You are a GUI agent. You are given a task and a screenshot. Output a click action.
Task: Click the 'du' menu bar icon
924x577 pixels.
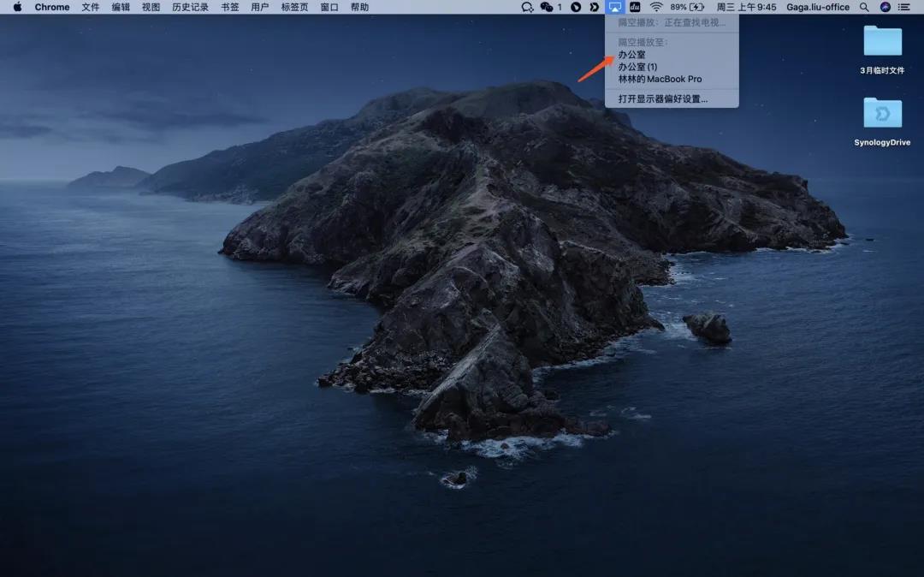(635, 7)
